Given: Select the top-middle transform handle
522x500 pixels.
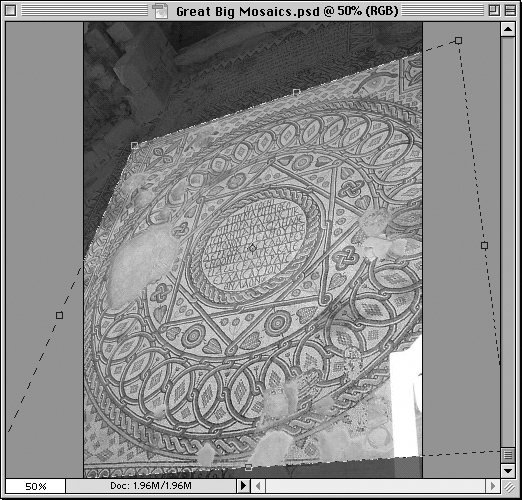Looking at the screenshot, I should tap(296, 92).
